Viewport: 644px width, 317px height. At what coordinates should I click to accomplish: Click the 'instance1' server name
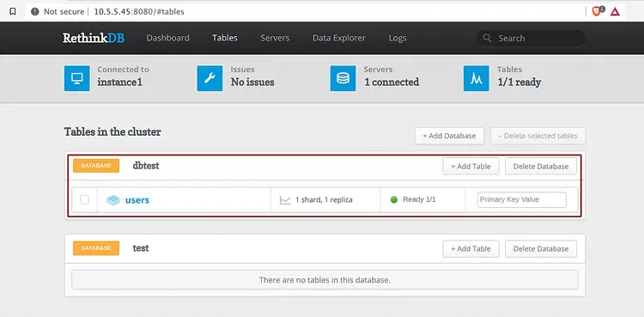120,82
